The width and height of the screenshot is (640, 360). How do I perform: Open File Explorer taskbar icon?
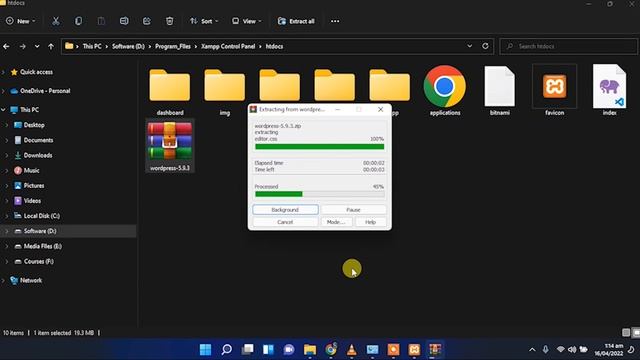click(310, 349)
